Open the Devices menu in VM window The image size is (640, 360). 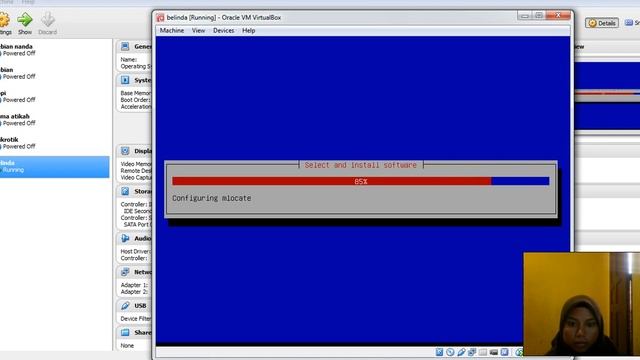[x=223, y=31]
